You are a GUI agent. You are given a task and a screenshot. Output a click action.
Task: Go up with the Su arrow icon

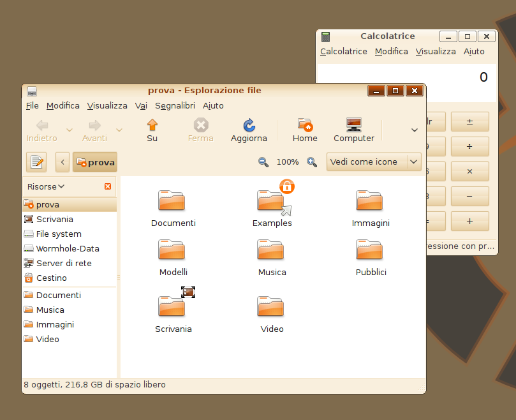point(152,125)
